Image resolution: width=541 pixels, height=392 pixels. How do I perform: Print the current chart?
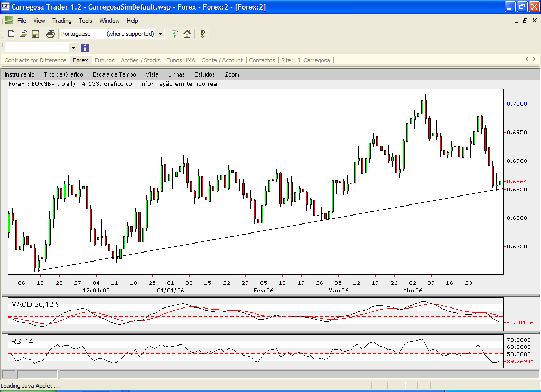pyautogui.click(x=50, y=33)
